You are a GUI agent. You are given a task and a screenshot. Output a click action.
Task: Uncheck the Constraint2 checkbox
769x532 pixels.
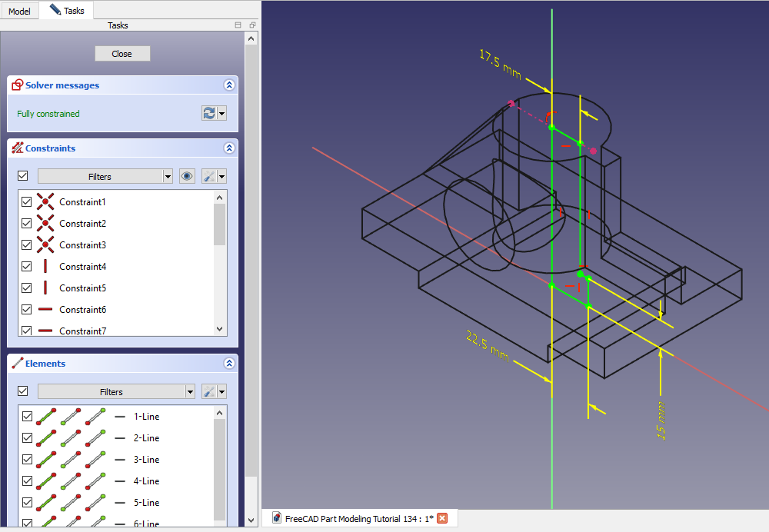click(27, 224)
